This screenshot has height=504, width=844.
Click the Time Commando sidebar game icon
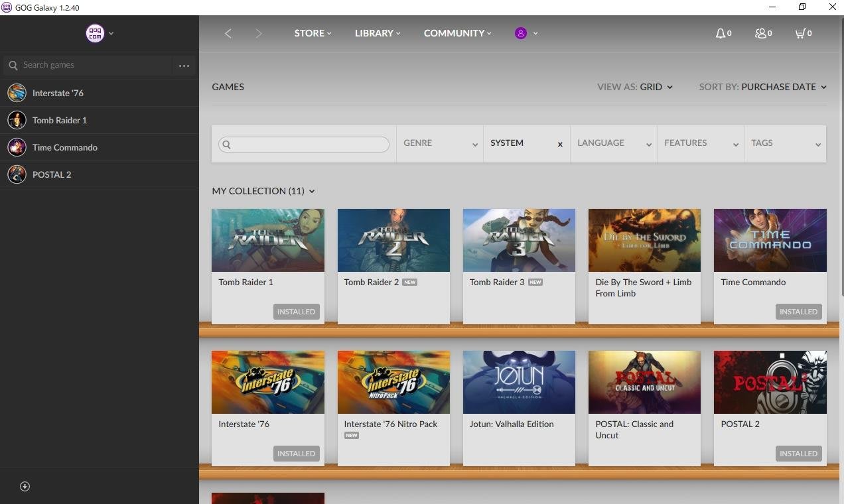coord(17,147)
